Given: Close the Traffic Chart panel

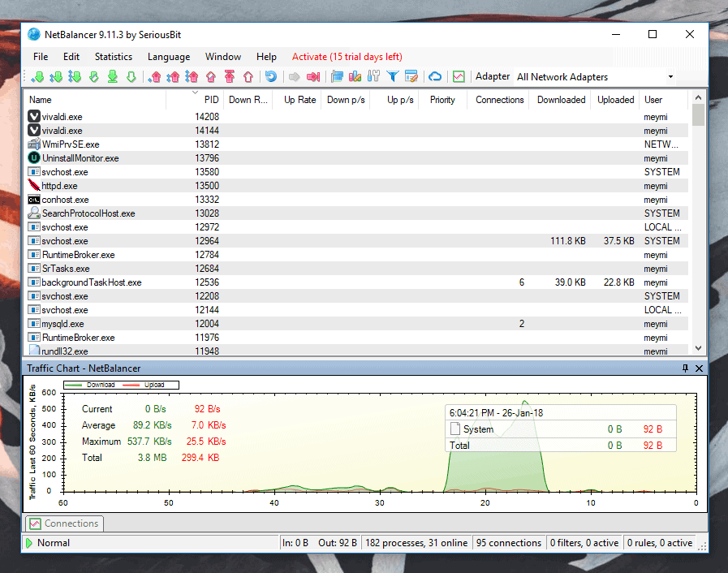Looking at the screenshot, I should point(700,368).
